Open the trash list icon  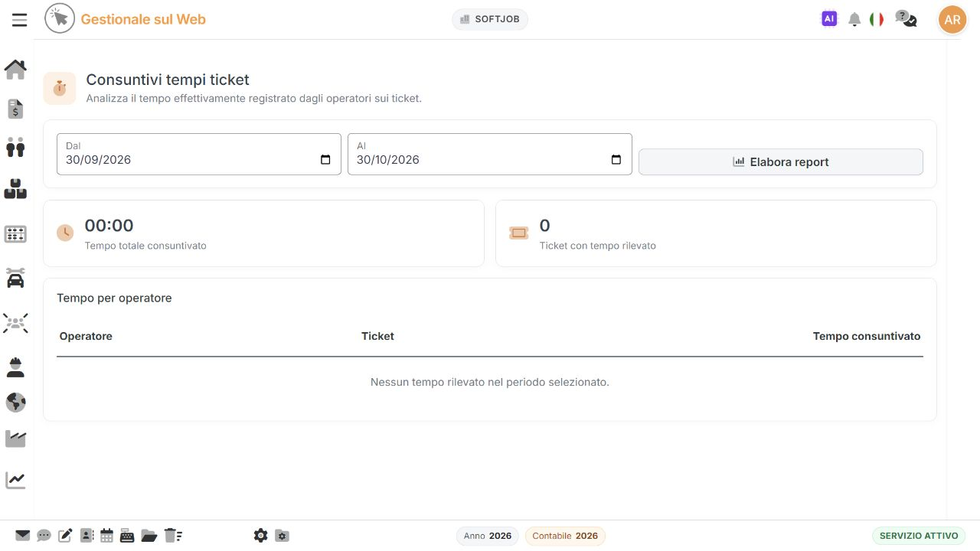click(x=172, y=536)
